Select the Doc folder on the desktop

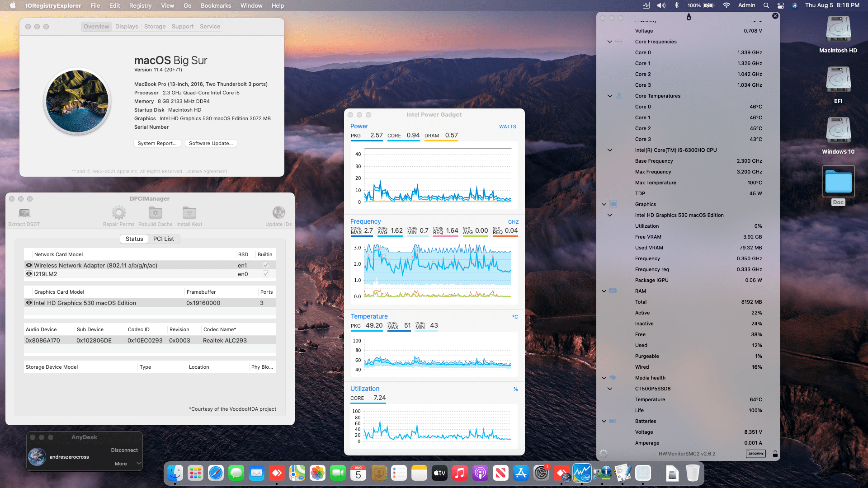838,181
